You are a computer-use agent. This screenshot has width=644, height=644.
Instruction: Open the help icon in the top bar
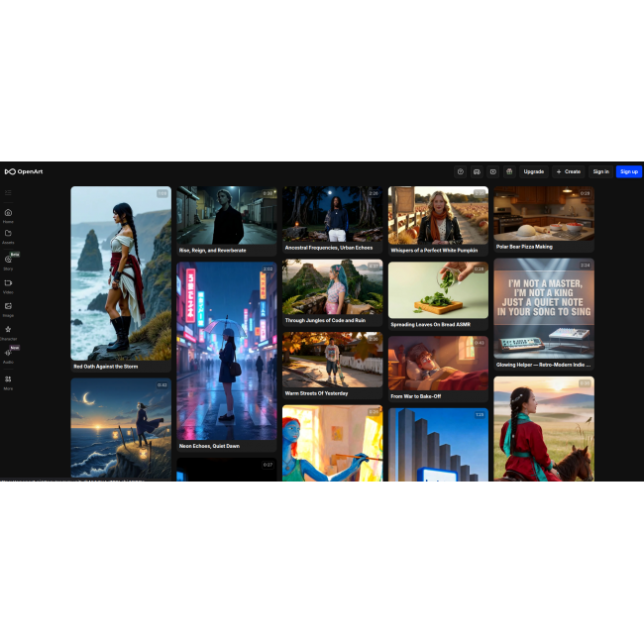point(460,171)
